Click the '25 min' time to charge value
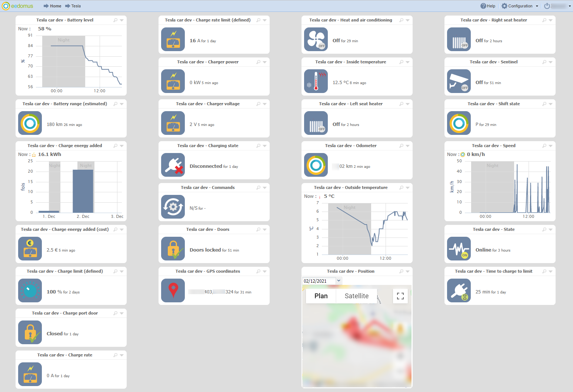 (483, 292)
